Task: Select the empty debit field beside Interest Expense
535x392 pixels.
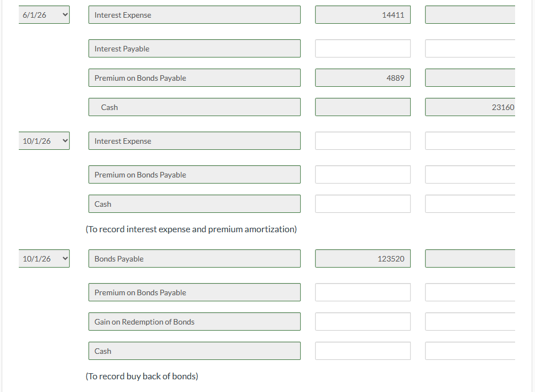Action: 363,140
